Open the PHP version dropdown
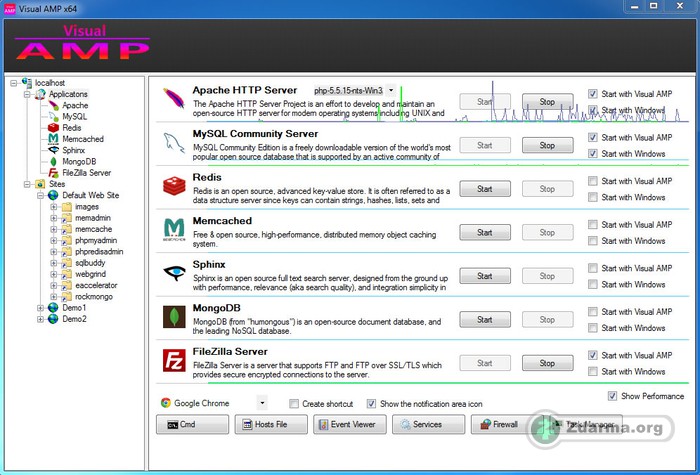700x475 pixels. (x=391, y=91)
